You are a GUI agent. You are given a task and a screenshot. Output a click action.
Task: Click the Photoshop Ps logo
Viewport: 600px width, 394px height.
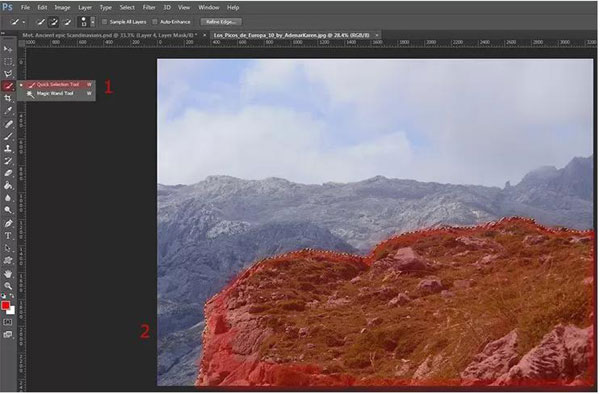coord(7,7)
